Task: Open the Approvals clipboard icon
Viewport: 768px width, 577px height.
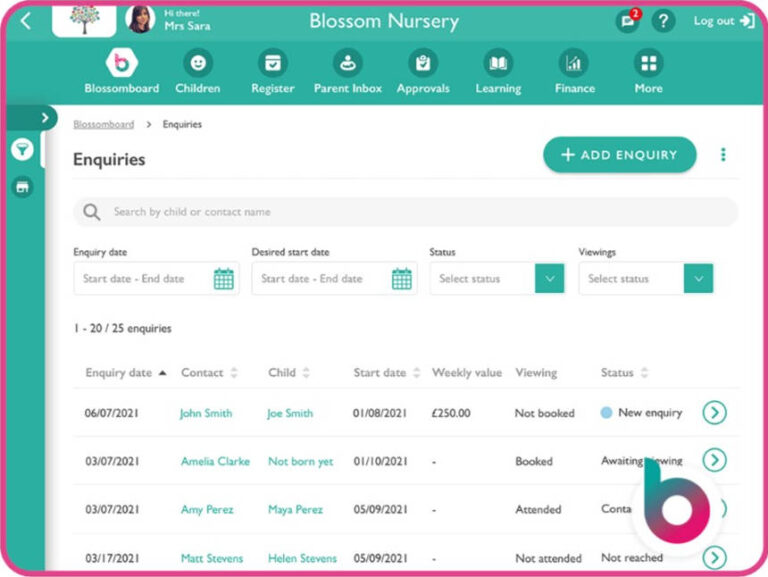Action: 423,64
